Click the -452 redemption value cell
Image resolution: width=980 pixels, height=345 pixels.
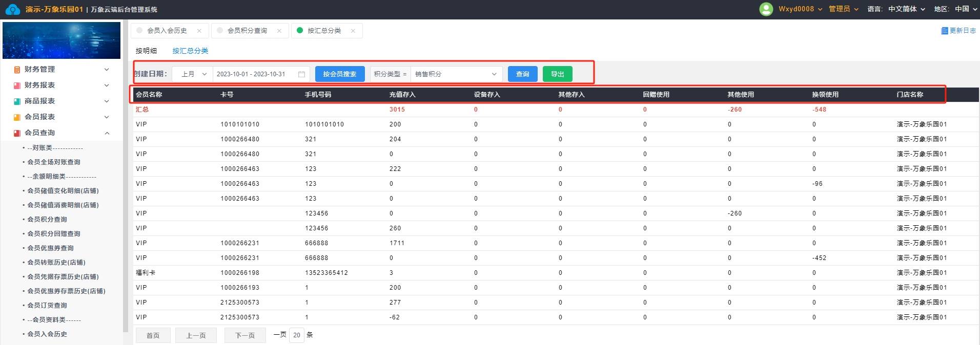click(x=820, y=258)
